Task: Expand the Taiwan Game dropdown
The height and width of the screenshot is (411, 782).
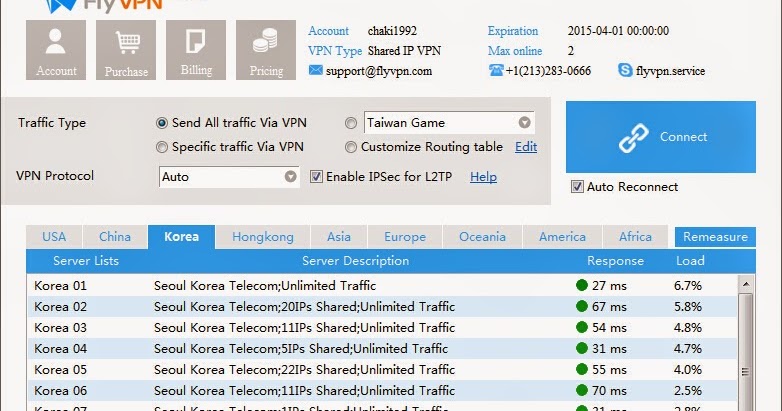Action: pos(524,123)
